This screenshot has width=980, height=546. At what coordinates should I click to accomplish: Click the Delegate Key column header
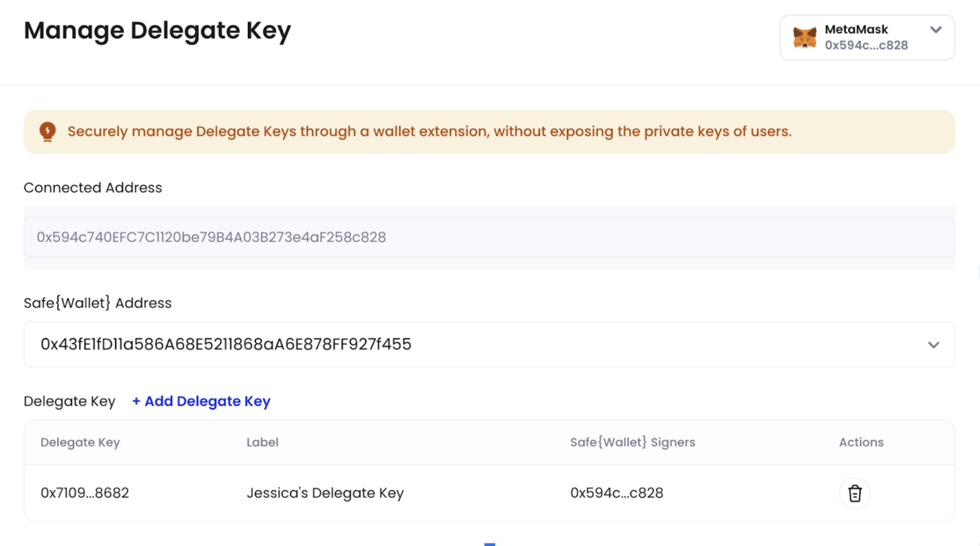point(80,442)
